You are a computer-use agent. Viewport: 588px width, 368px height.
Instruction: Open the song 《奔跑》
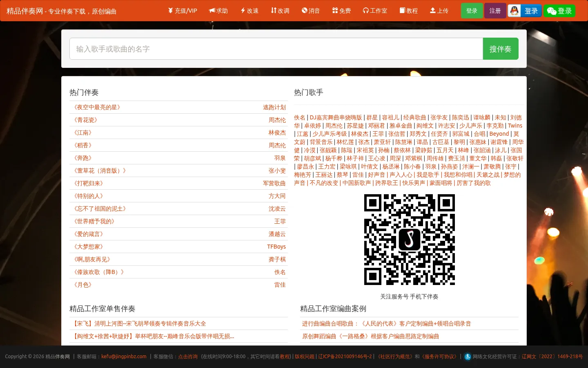(82, 158)
